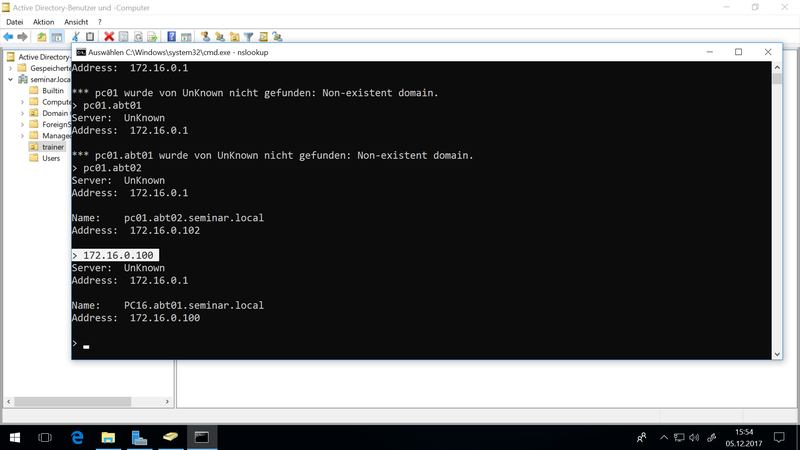Click the Refresh icon in toolbar
The image size is (800, 450).
tap(138, 37)
